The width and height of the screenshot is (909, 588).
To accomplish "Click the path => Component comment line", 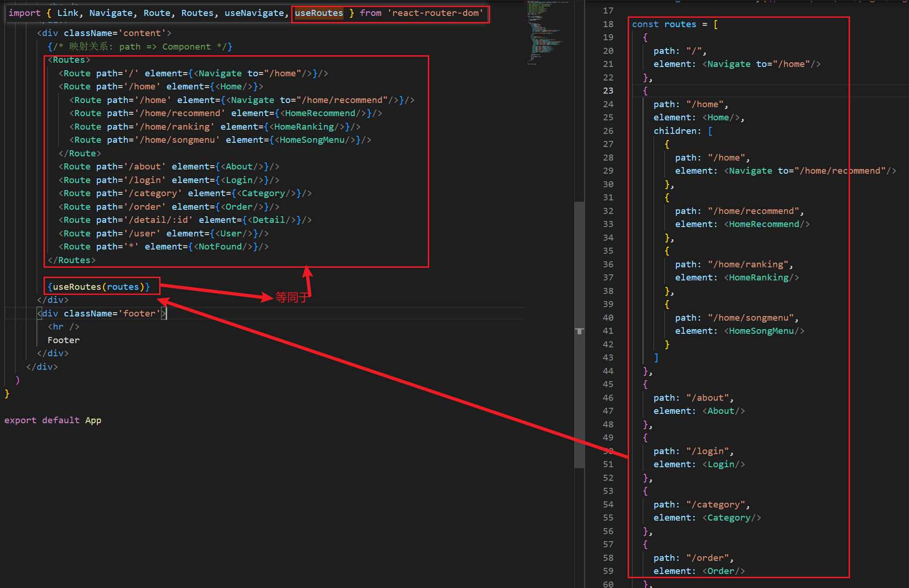I will pyautogui.click(x=140, y=47).
